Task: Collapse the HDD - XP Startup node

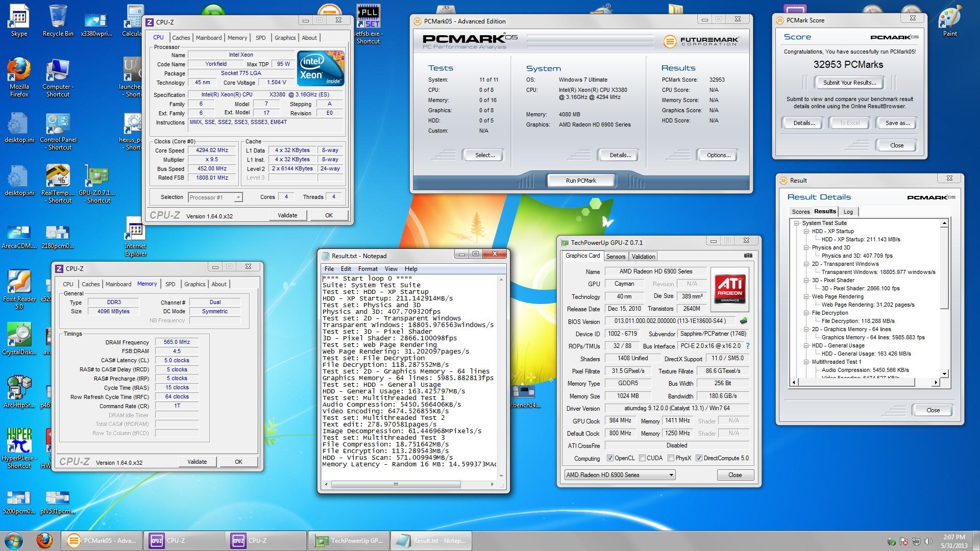Action: coord(806,231)
